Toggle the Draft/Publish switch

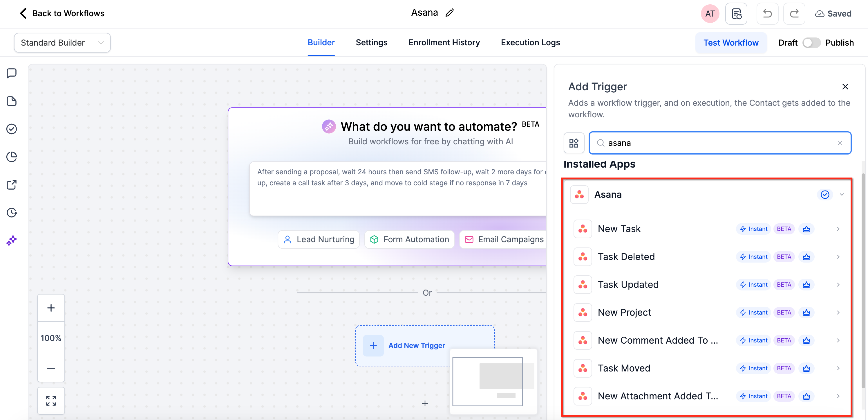coord(811,43)
